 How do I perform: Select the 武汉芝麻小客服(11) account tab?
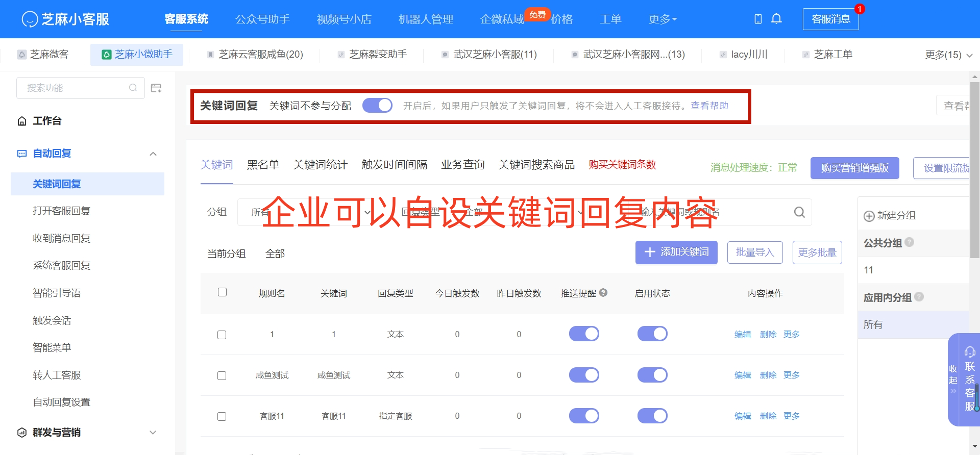(489, 55)
